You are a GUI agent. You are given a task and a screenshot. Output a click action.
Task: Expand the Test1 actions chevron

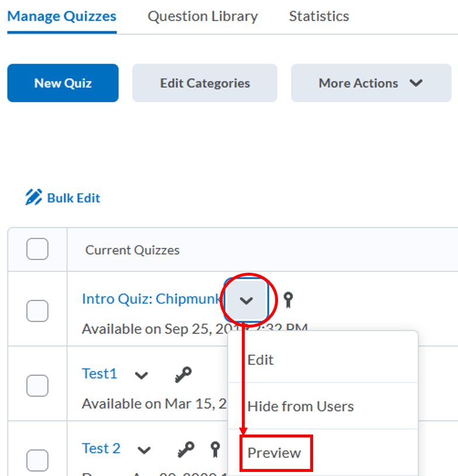coord(141,375)
